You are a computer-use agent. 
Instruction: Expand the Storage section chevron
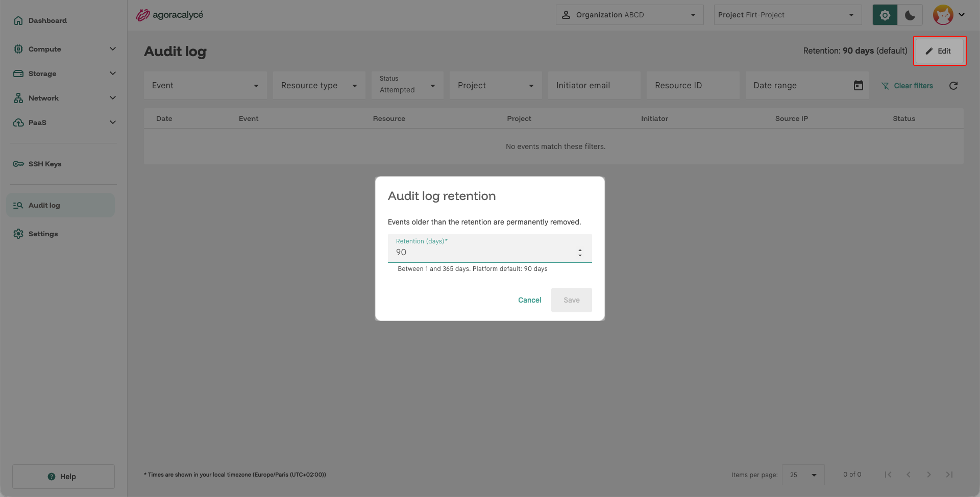113,73
